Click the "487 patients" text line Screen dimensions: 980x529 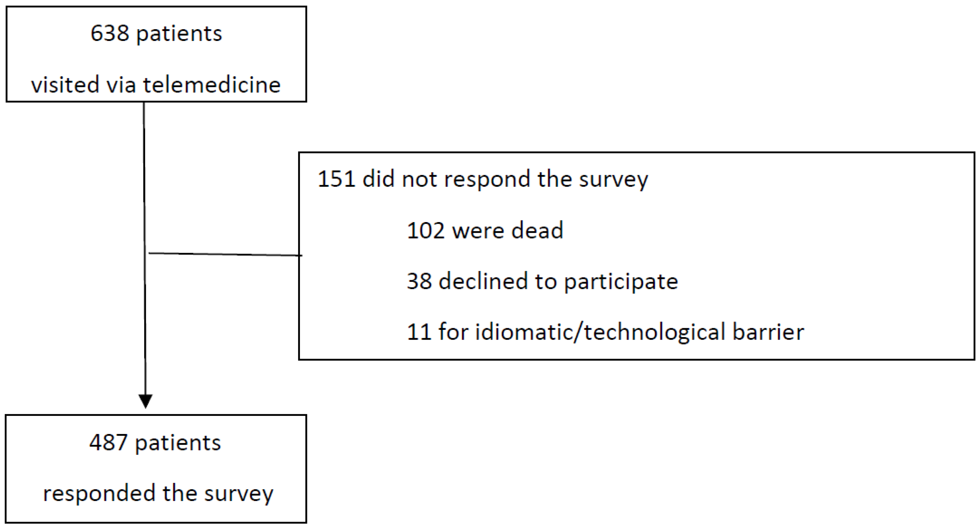(x=155, y=443)
